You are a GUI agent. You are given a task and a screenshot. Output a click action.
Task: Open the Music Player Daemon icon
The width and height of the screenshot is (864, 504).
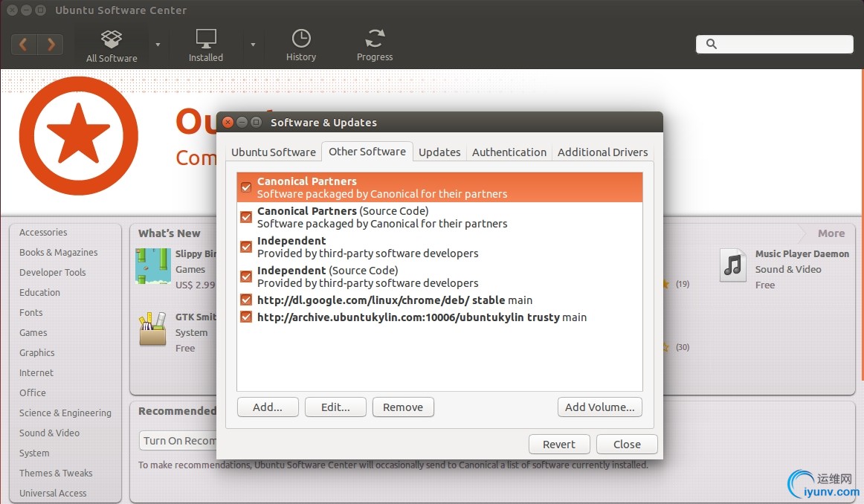tap(733, 265)
